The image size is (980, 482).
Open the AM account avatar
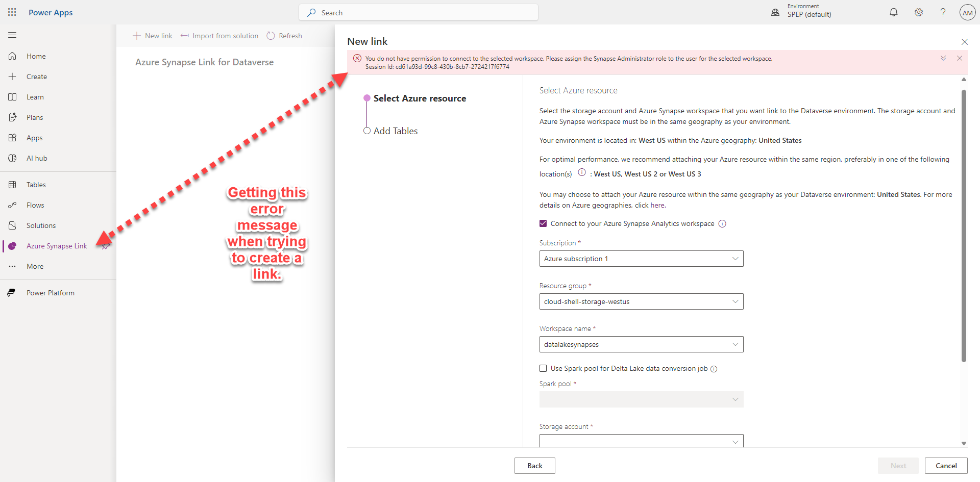click(x=967, y=12)
